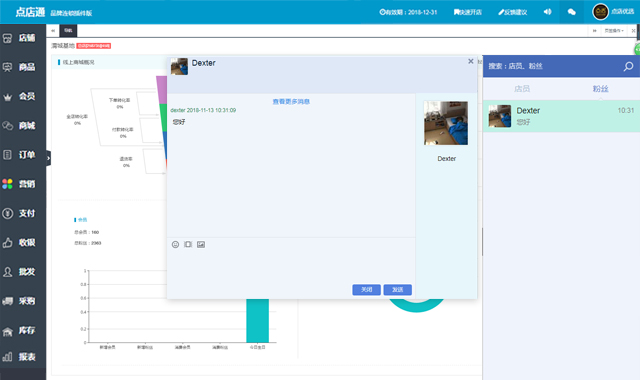Switch to the 店员 tab
Image resolution: width=640 pixels, height=380 pixels.
522,89
